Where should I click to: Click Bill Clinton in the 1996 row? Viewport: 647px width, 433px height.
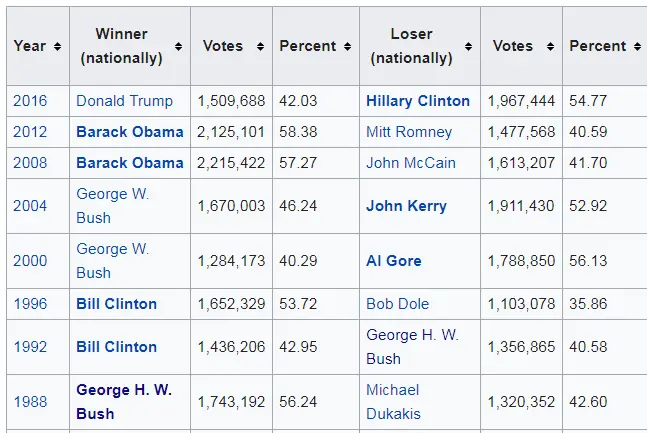[116, 304]
